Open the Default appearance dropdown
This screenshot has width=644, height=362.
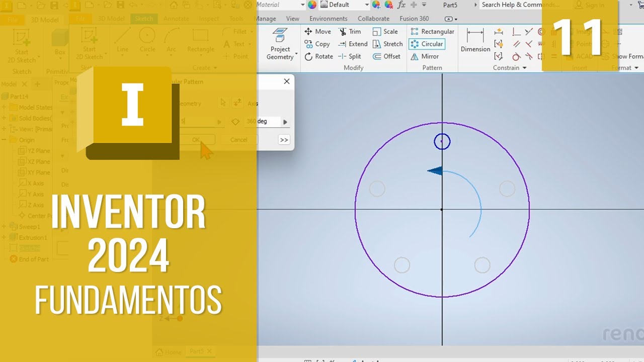coord(366,5)
